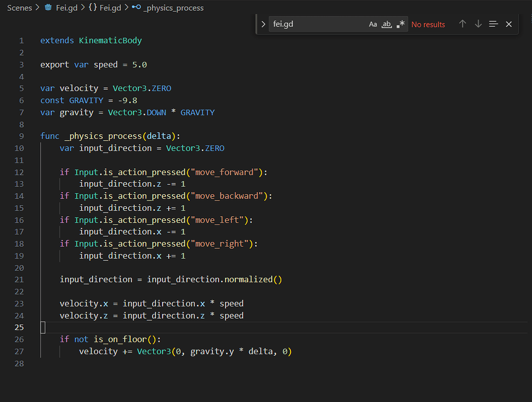
Task: Expand the replace field with the chevron
Action: (263, 24)
